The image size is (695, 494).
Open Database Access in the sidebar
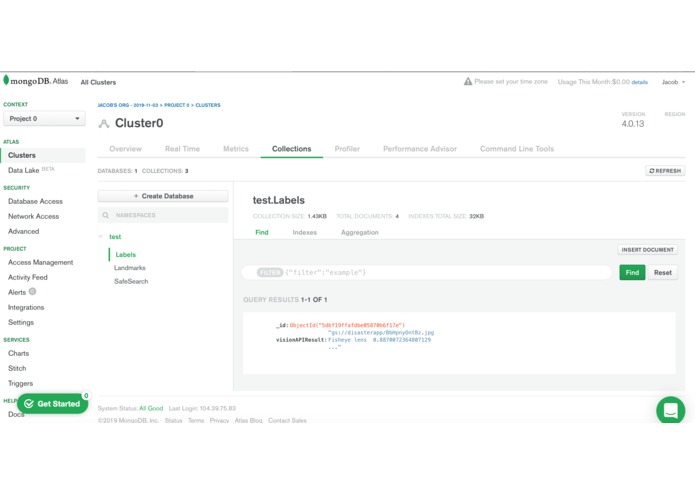(x=35, y=201)
